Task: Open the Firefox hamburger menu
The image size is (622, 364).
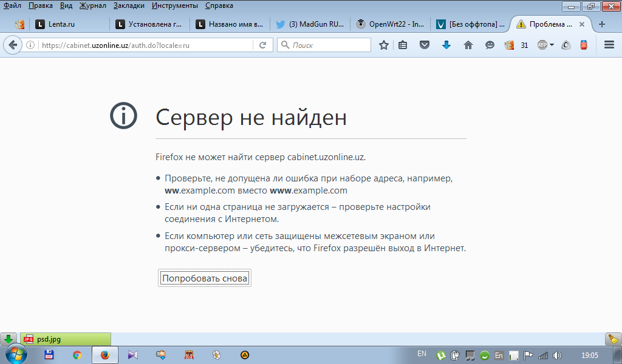Action: 609,45
